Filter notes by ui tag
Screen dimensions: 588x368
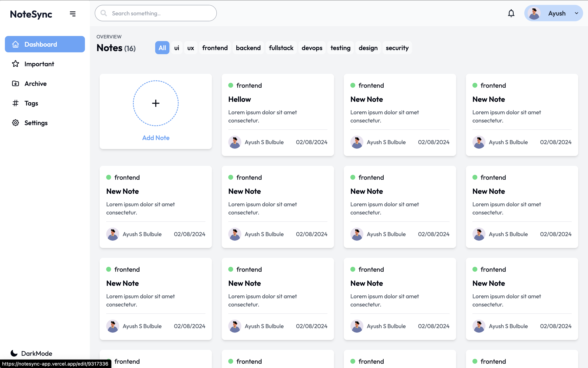pos(177,48)
